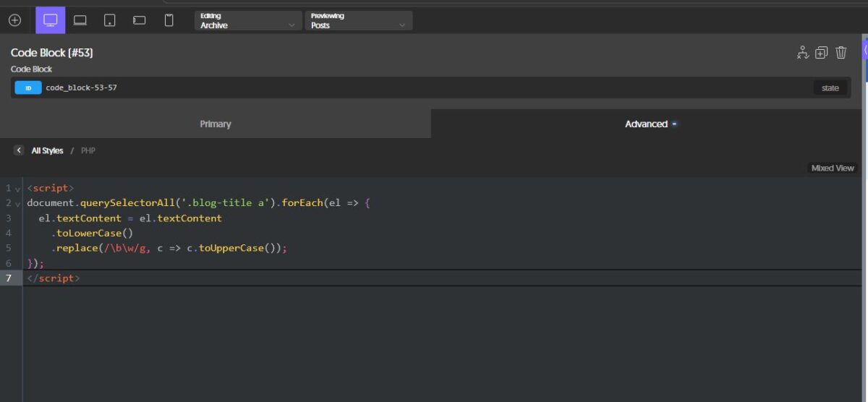Collapse the code fold on line 1
This screenshot has height=402, width=868.
click(x=17, y=189)
